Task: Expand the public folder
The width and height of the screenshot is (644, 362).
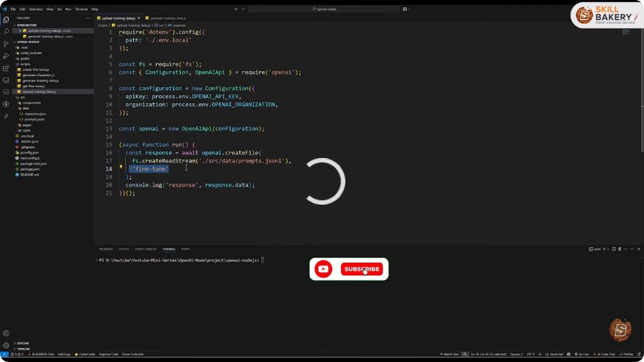Action: pos(25,59)
